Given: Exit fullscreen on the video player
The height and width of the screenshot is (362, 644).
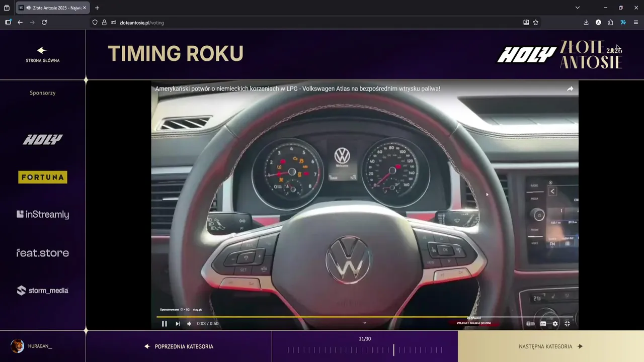Looking at the screenshot, I should click(568, 324).
